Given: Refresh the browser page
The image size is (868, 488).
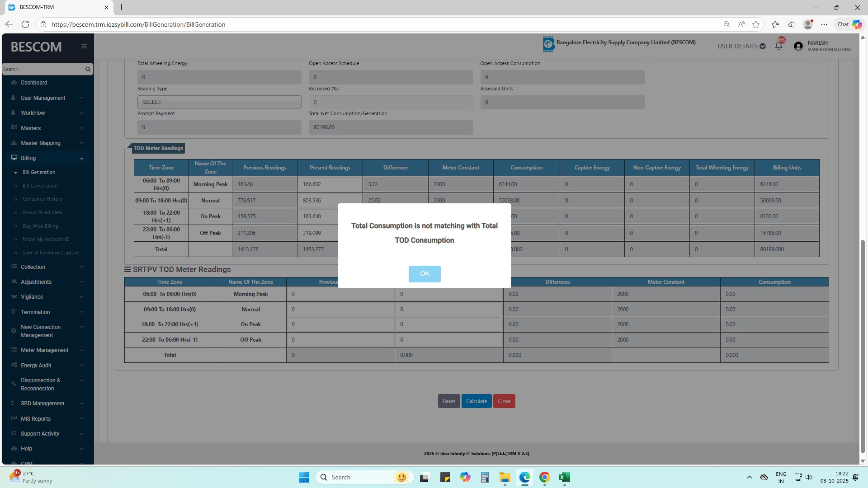Looking at the screenshot, I should [x=25, y=24].
